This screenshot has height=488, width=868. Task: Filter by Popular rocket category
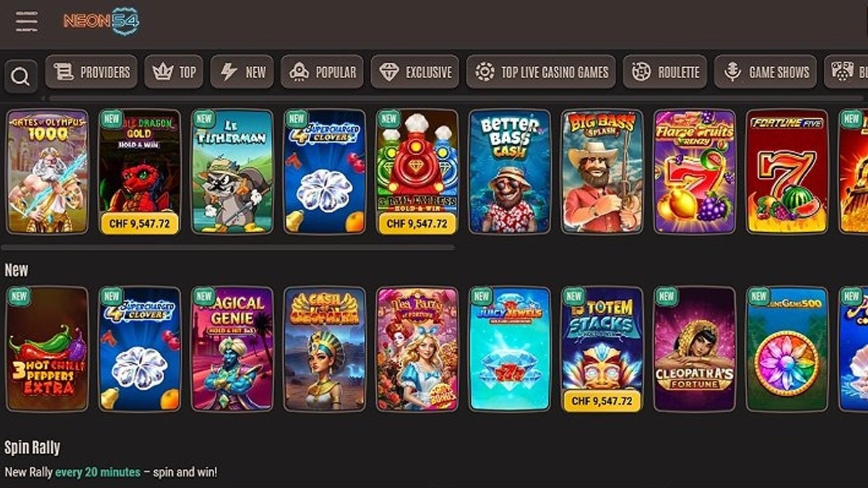point(322,72)
